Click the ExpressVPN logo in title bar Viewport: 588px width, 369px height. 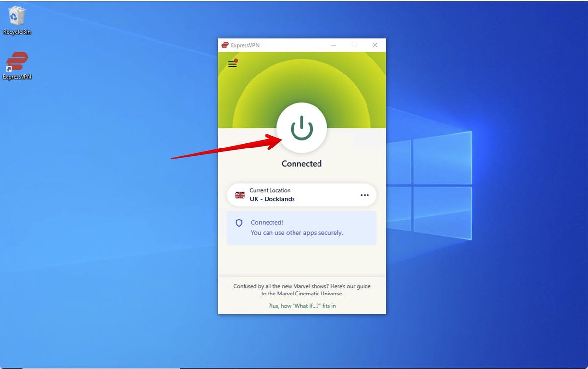pos(225,45)
